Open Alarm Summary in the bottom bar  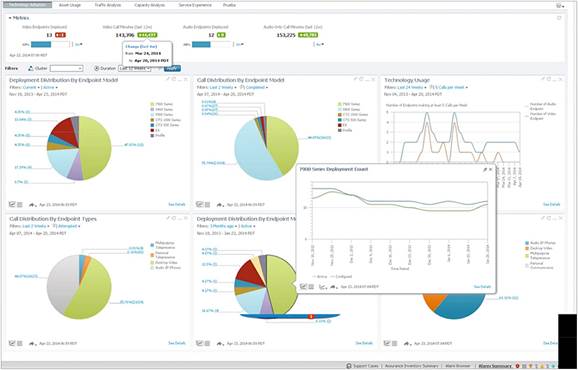click(495, 366)
